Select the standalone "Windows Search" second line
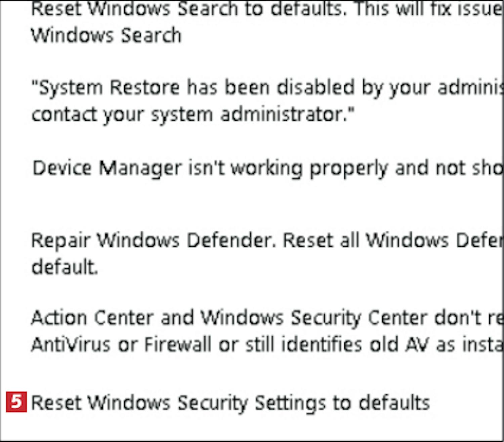The image size is (504, 442). point(106,36)
